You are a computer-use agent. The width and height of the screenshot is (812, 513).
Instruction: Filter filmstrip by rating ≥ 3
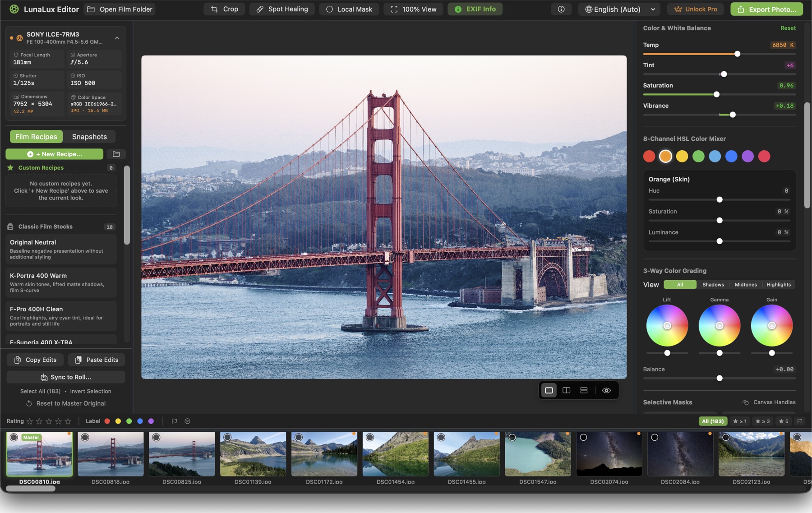[762, 421]
